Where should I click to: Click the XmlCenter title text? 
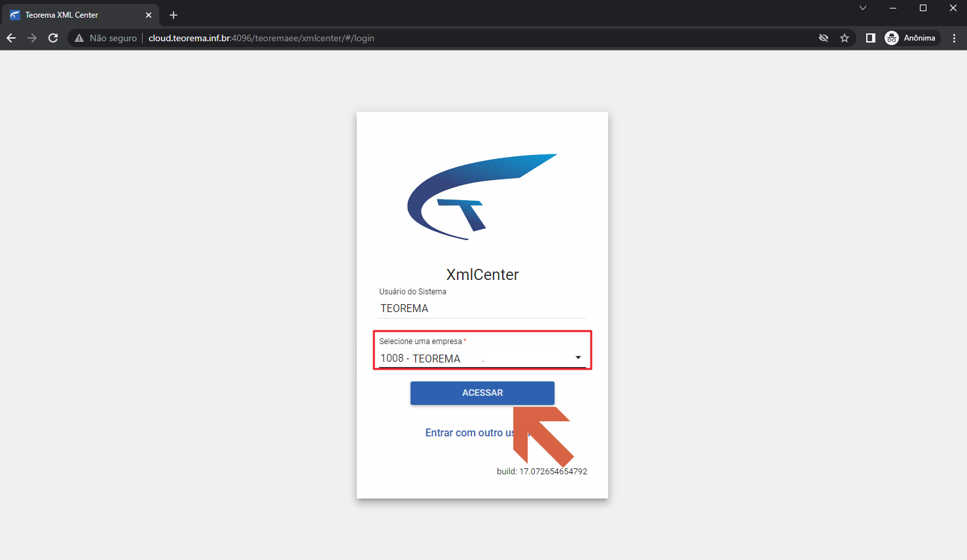[x=483, y=275]
